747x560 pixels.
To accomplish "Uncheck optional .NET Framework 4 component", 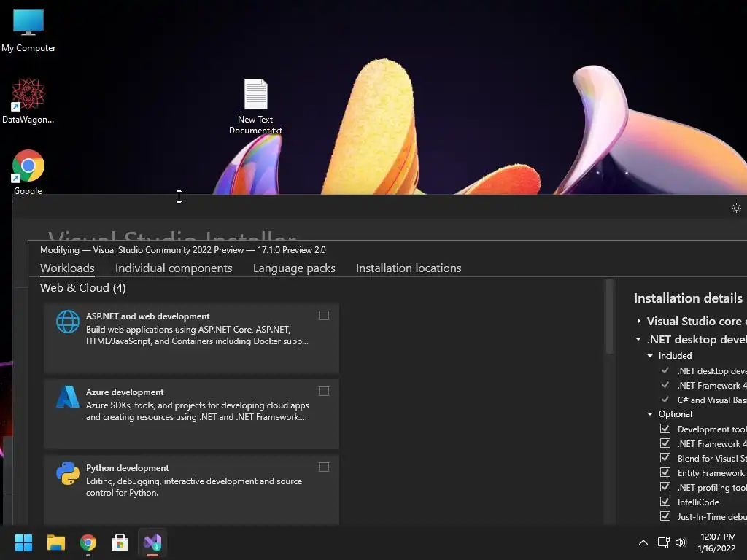I will pos(665,443).
